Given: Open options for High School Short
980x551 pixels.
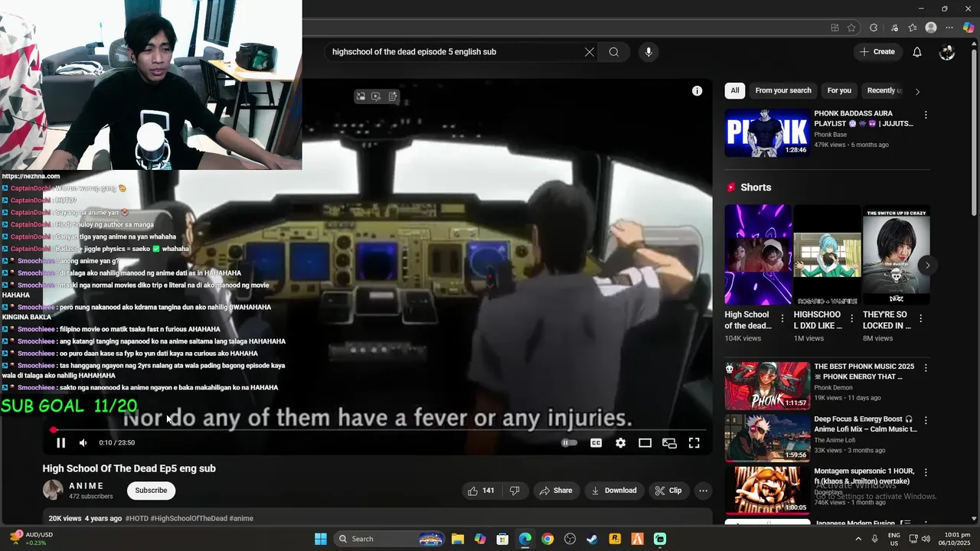Looking at the screenshot, I should tap(782, 319).
